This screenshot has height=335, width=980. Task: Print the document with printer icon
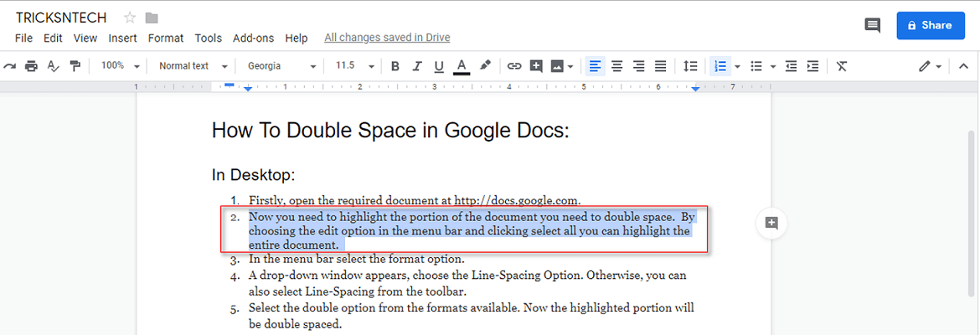31,65
